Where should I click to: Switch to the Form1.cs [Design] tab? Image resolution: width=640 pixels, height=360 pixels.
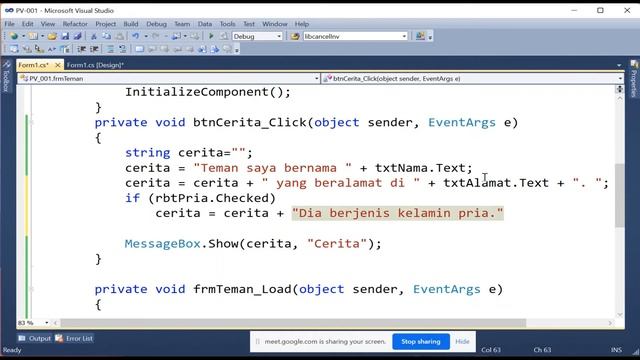pos(95,65)
